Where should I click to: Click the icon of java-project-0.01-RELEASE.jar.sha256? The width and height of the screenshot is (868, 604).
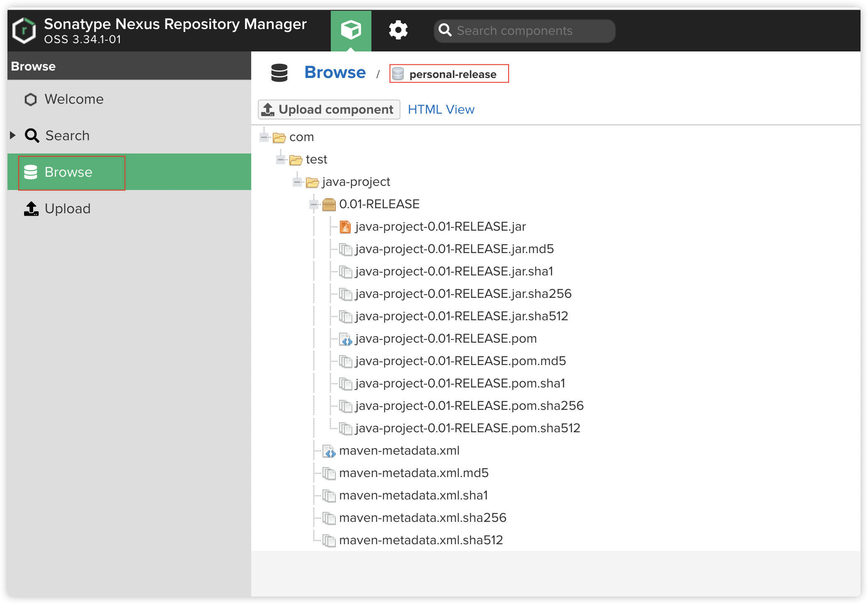345,294
